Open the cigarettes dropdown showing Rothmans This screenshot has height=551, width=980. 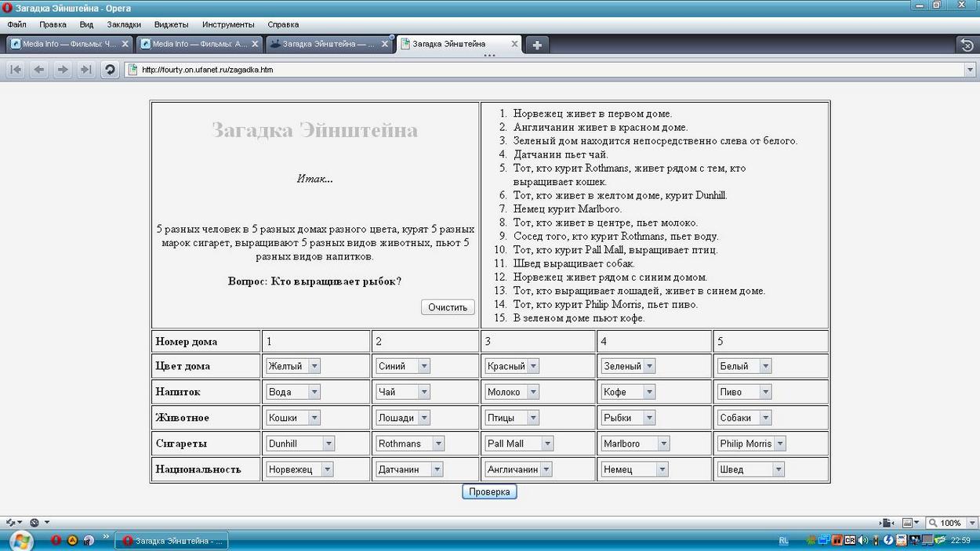click(x=410, y=444)
